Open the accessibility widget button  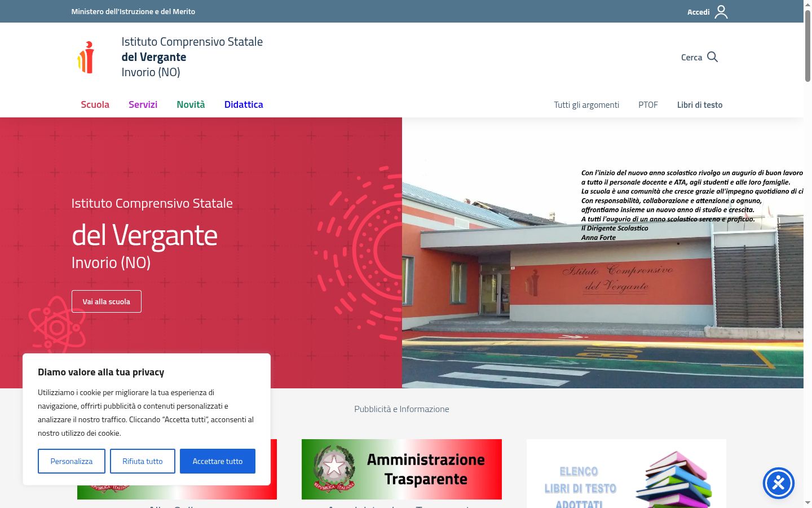pos(778,483)
